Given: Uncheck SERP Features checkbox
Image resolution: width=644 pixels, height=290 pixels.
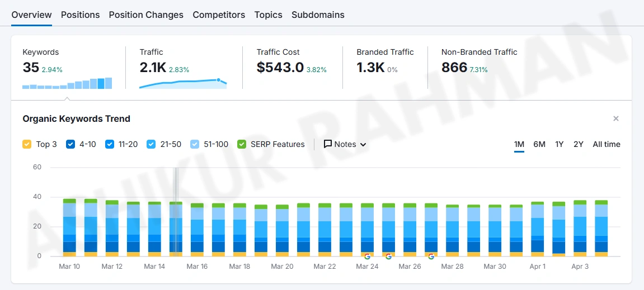Looking at the screenshot, I should point(242,144).
